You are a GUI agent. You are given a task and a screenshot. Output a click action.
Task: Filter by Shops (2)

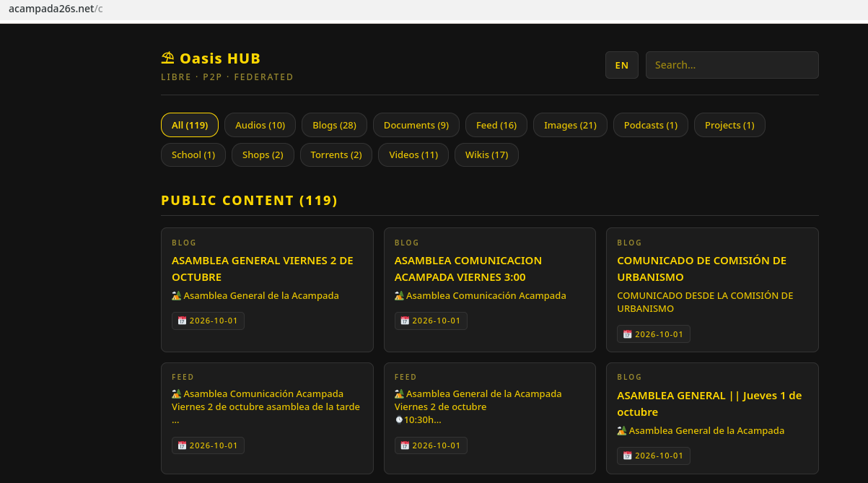coord(263,155)
